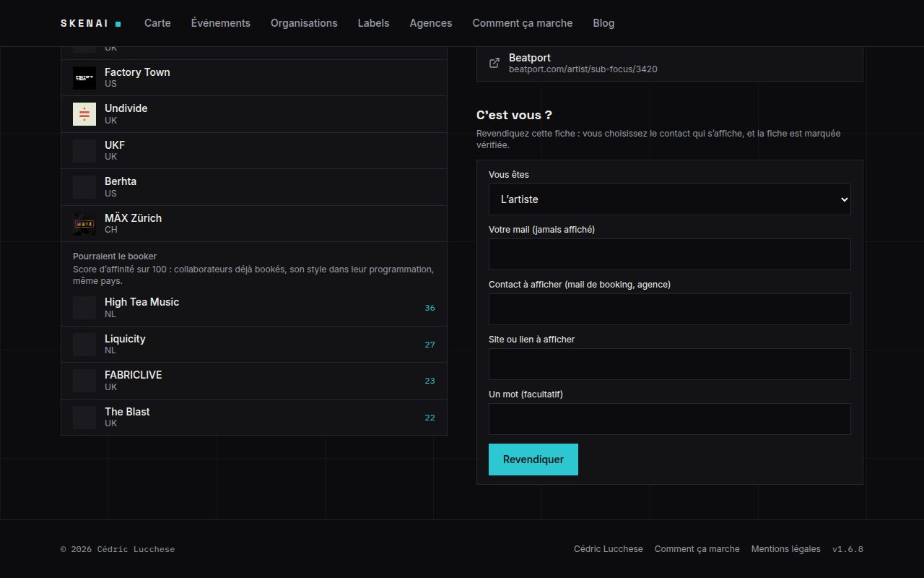Open High Tea Music suggestion
Viewport: 924px width, 578px height.
(x=254, y=308)
